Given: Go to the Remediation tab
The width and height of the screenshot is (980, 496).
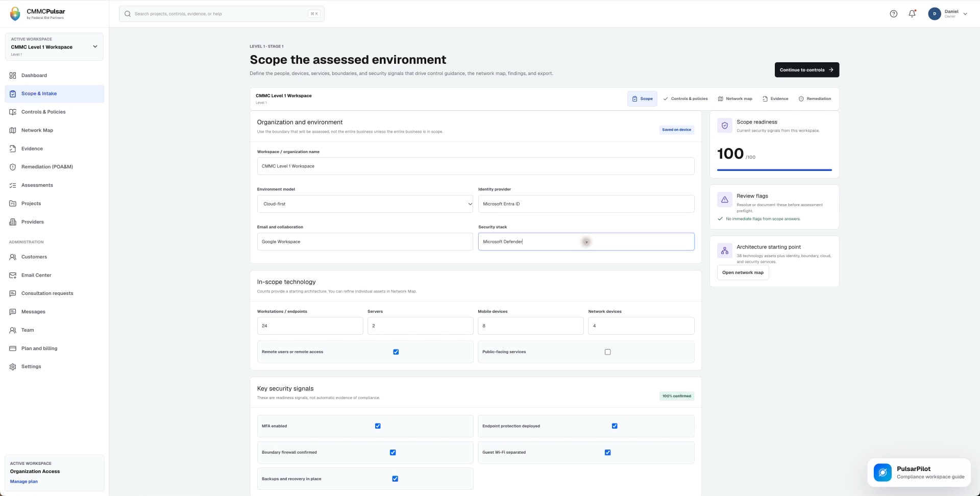Looking at the screenshot, I should (x=815, y=99).
